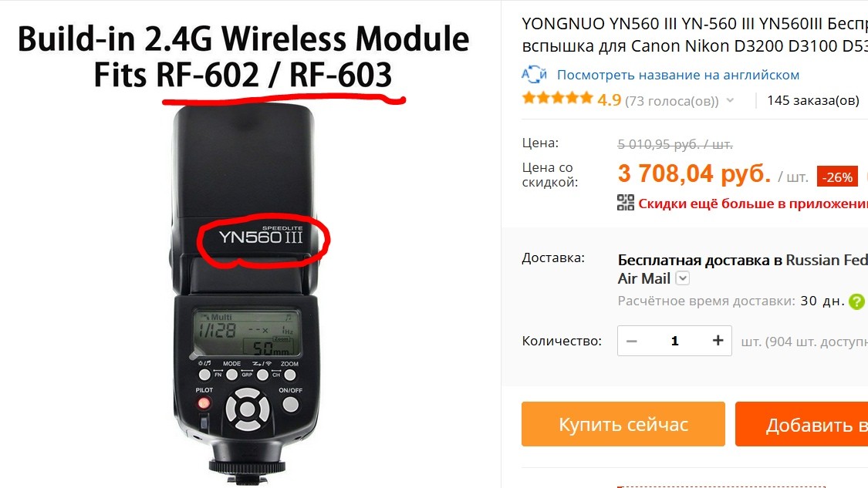Click the YN560 III flash product image
This screenshot has width=868, height=488.
click(246, 293)
